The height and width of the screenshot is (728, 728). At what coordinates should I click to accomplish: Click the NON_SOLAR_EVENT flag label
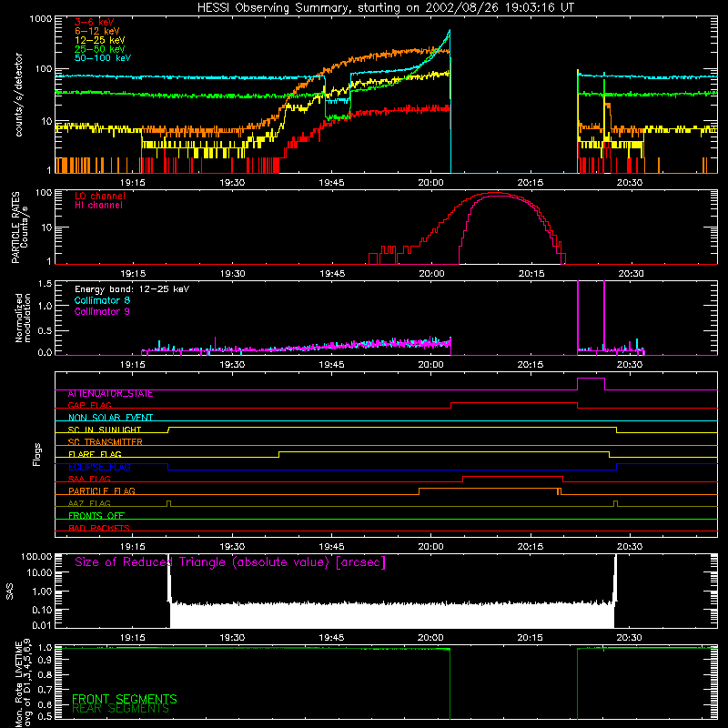coord(110,418)
